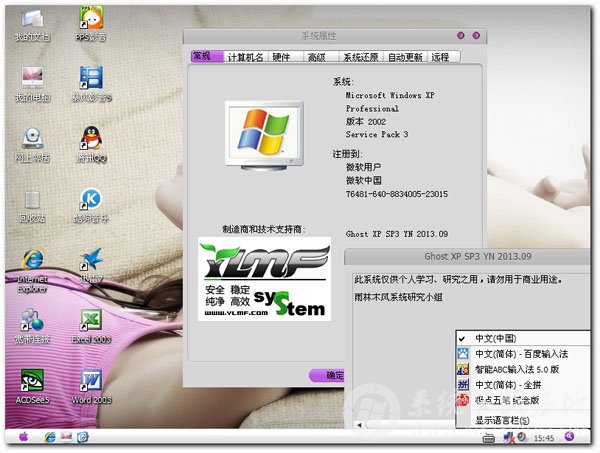Click the apple Start button on the taskbar
600x453 pixels.
[23, 437]
